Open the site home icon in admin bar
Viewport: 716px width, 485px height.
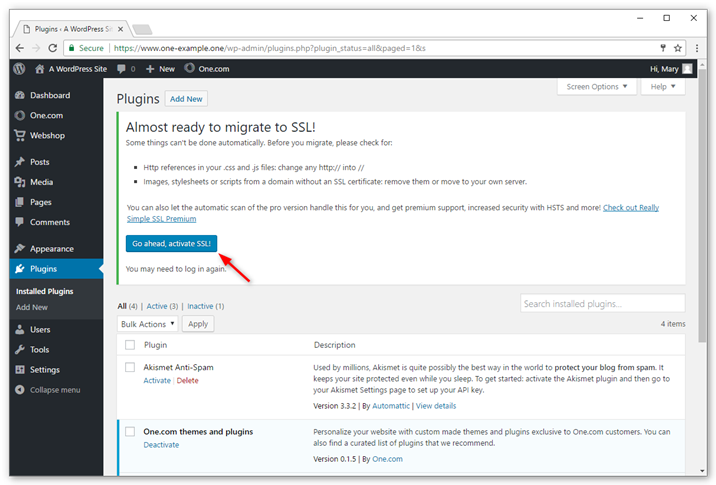click(40, 69)
